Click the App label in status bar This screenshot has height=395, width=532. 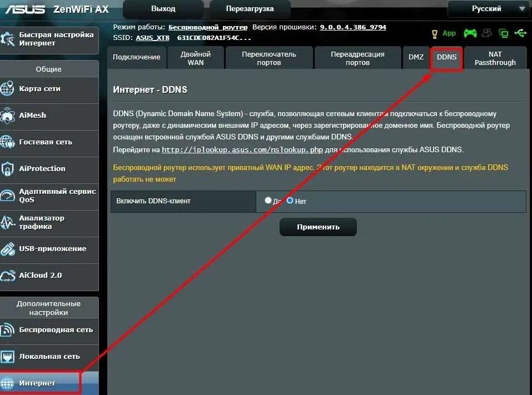click(449, 33)
